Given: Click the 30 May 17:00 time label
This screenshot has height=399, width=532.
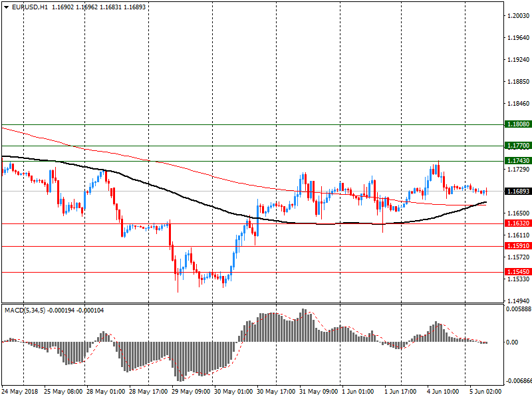Looking at the screenshot, I should (276, 392).
